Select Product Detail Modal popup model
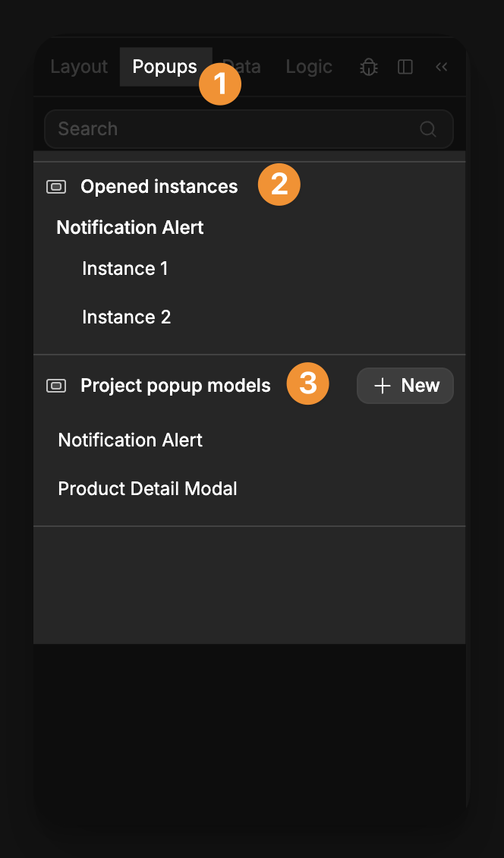This screenshot has width=504, height=858. [x=147, y=488]
